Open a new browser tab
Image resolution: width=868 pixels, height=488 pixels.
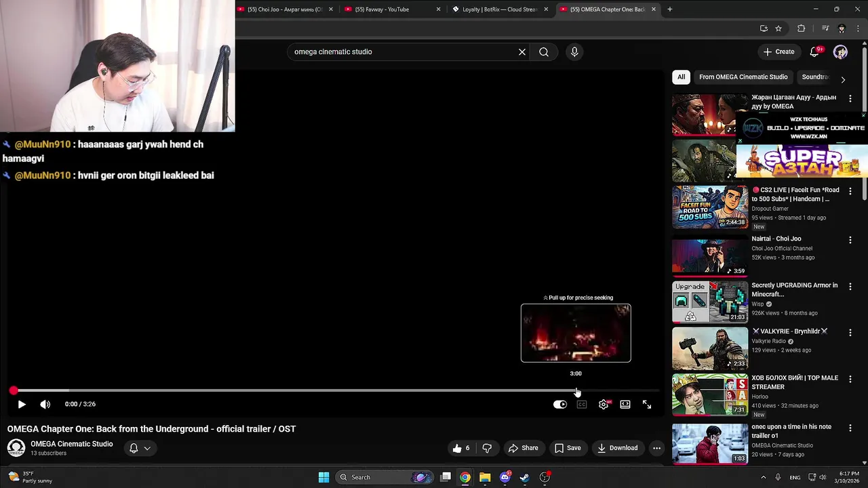point(669,9)
